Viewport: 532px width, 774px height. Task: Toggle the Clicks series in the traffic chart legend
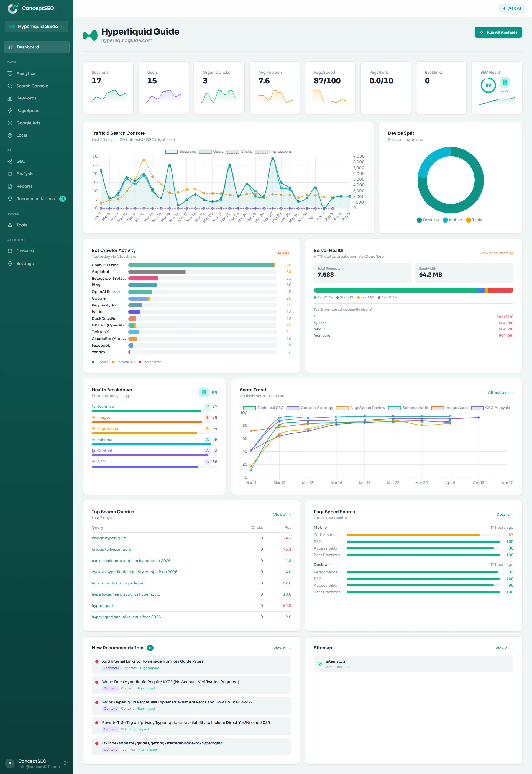pyautogui.click(x=239, y=151)
